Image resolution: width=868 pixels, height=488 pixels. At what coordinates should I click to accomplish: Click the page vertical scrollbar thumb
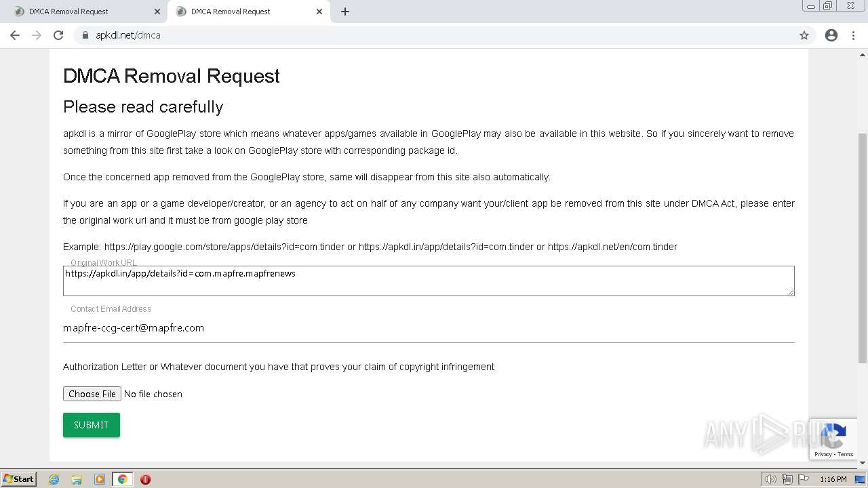pyautogui.click(x=863, y=247)
